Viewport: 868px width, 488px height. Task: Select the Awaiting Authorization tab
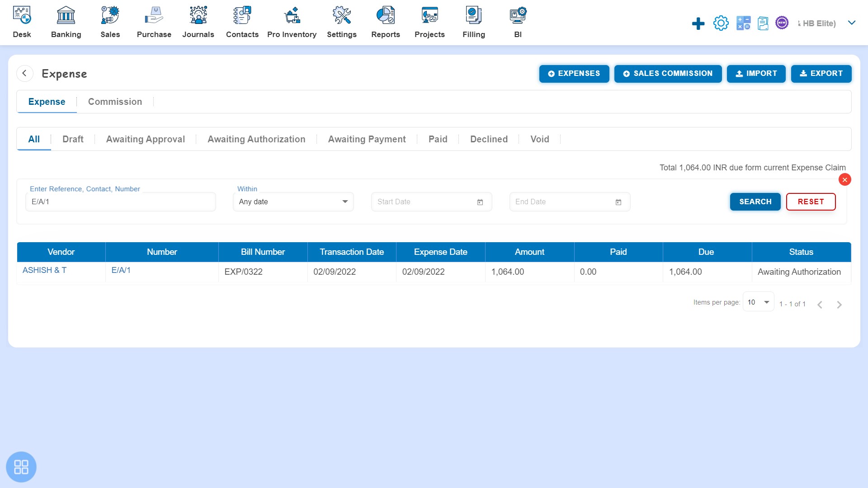coord(257,139)
